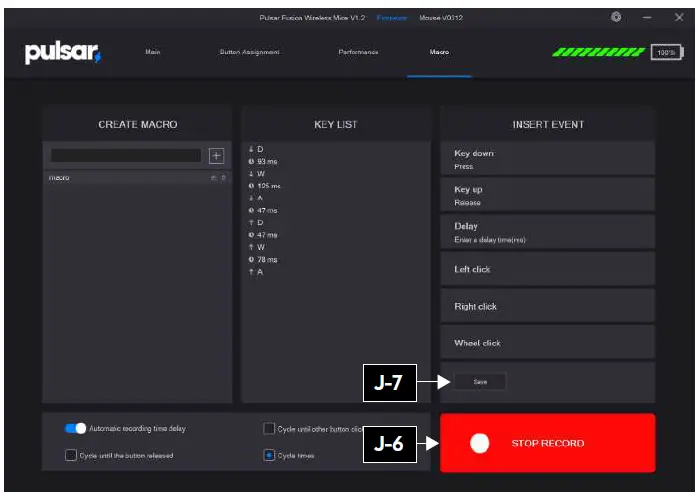The width and height of the screenshot is (699, 494).
Task: Select the clock icon beside 93 ms
Action: [x=251, y=161]
